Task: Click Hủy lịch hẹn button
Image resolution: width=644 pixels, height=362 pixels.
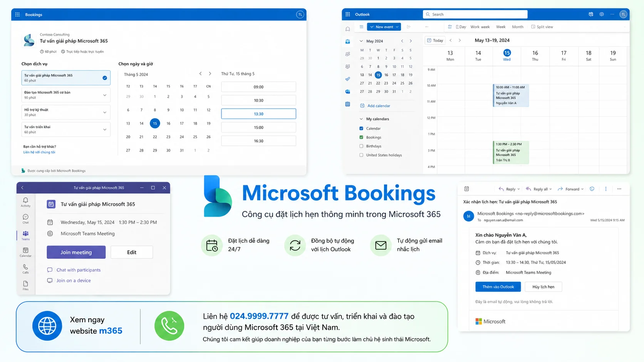Action: click(543, 287)
